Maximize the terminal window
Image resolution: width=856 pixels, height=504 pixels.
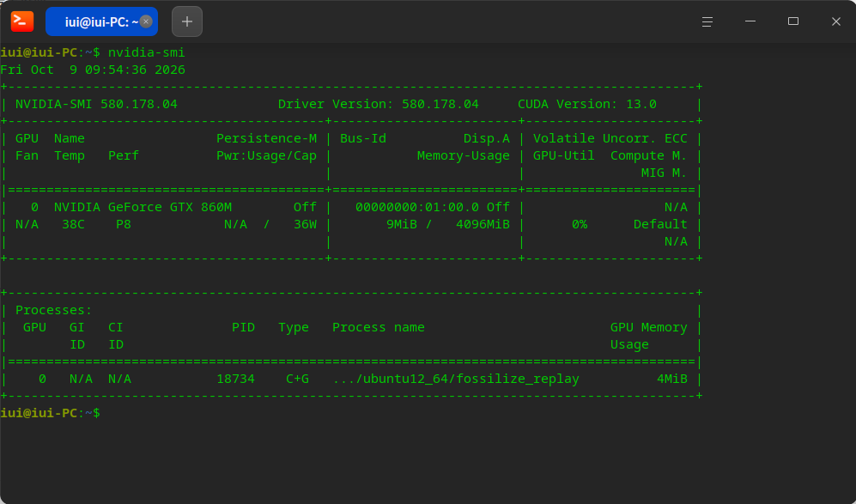coord(793,21)
